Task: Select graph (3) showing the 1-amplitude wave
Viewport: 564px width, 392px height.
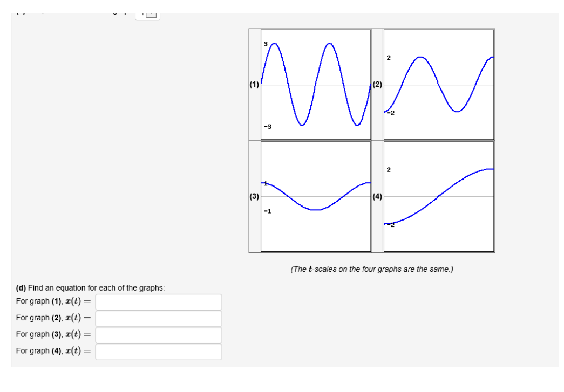Action: pyautogui.click(x=316, y=197)
